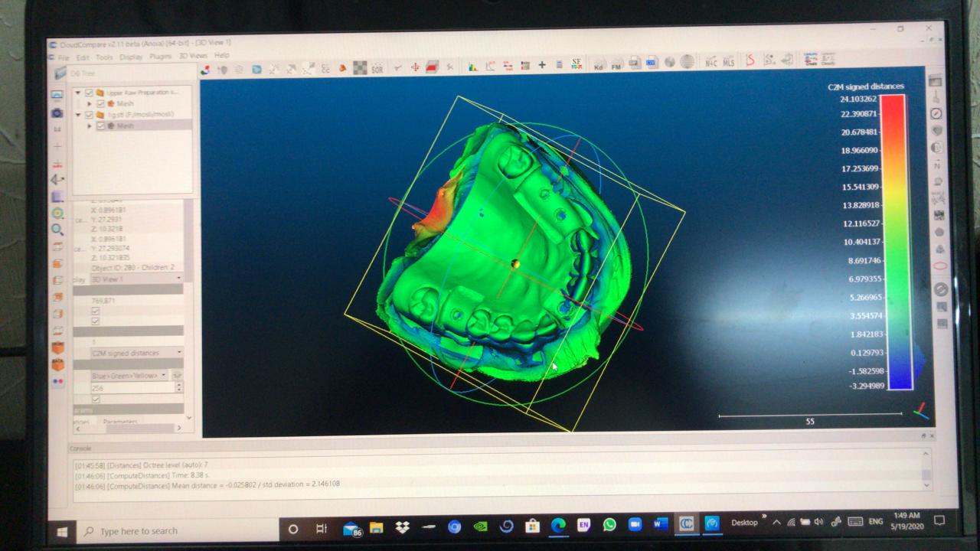
Task: Open the Blue>Green>Yellow color scale dropdown
Action: 129,376
